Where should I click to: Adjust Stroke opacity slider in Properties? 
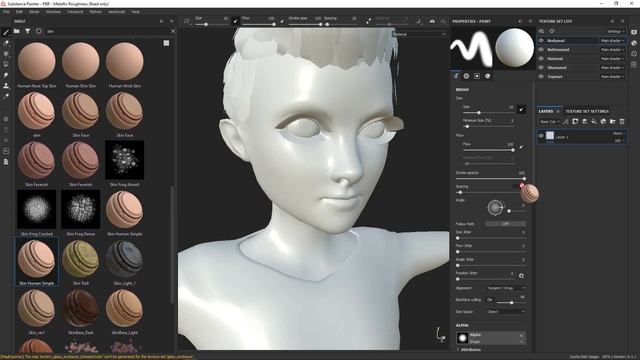[x=490, y=178]
